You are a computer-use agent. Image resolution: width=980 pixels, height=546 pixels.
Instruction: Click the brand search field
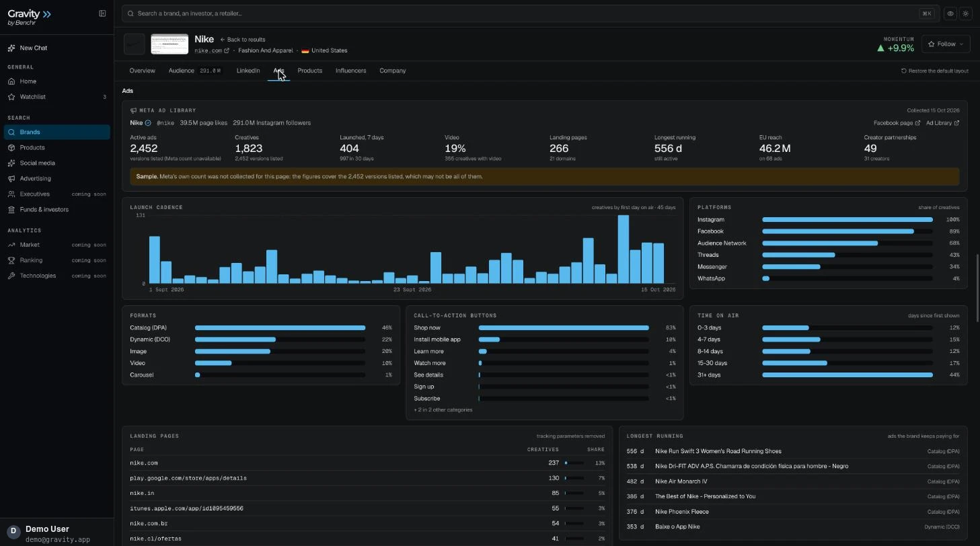(x=531, y=13)
